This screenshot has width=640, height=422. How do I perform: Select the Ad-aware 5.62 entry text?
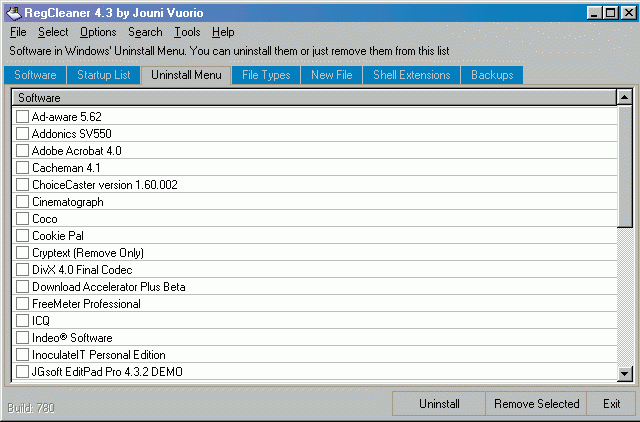67,117
